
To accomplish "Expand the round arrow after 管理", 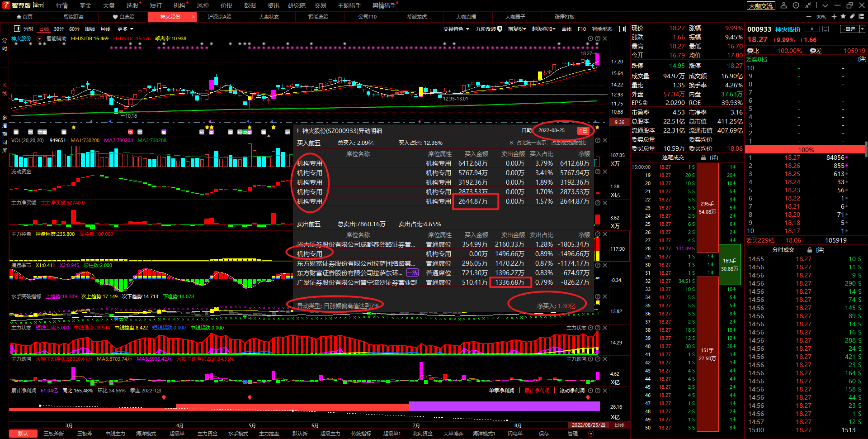I will tap(591, 434).
